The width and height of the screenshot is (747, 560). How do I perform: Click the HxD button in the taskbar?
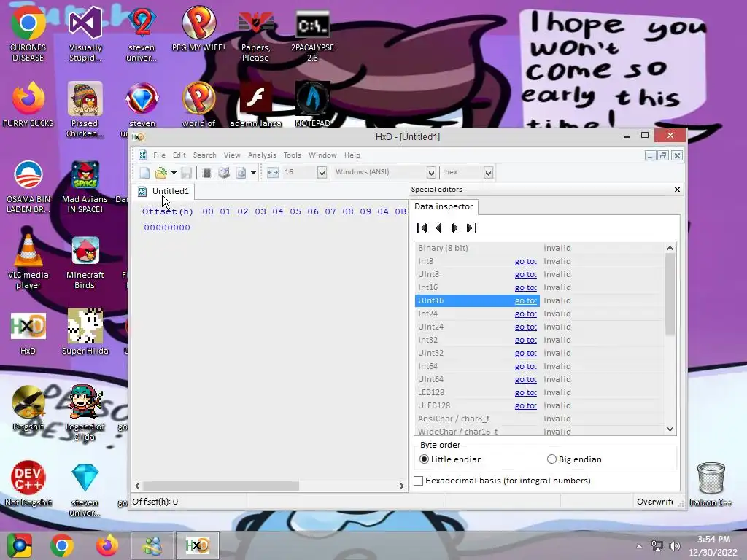tap(198, 545)
